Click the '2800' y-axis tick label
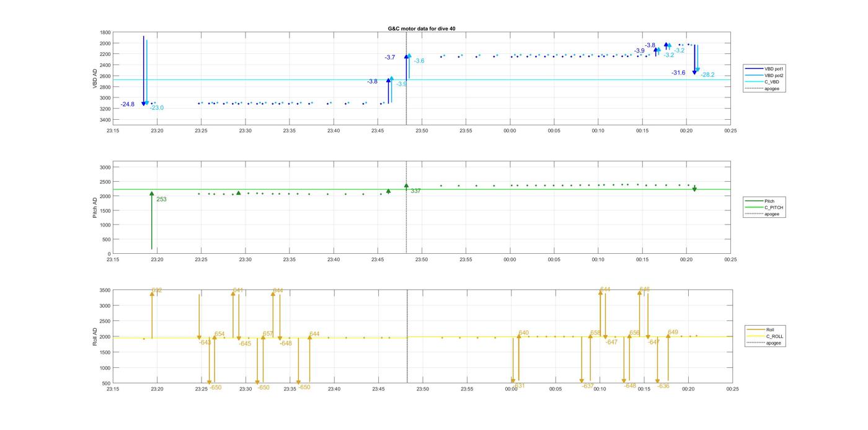The height and width of the screenshot is (430, 868). 105,87
